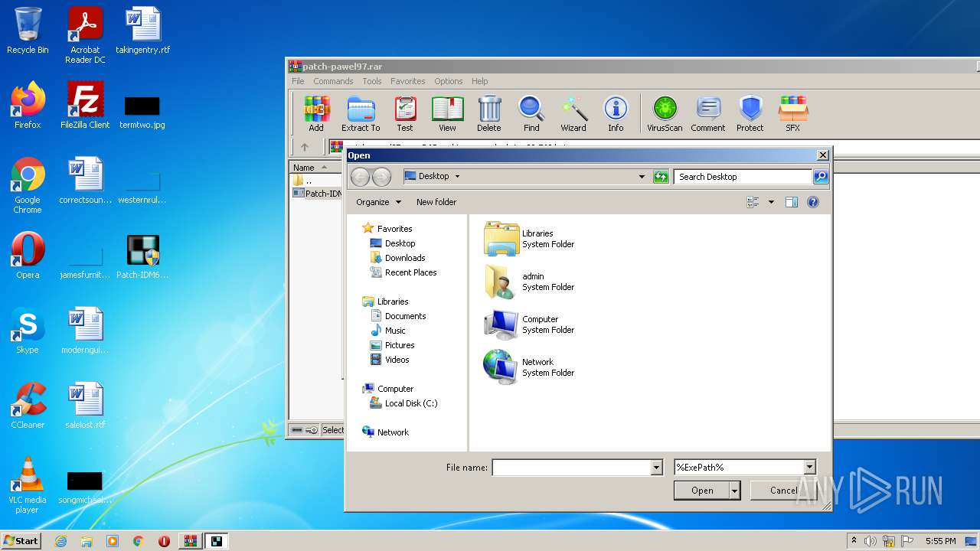Click into the File name field
Image resolution: width=980 pixels, height=551 pixels.
pyautogui.click(x=571, y=468)
